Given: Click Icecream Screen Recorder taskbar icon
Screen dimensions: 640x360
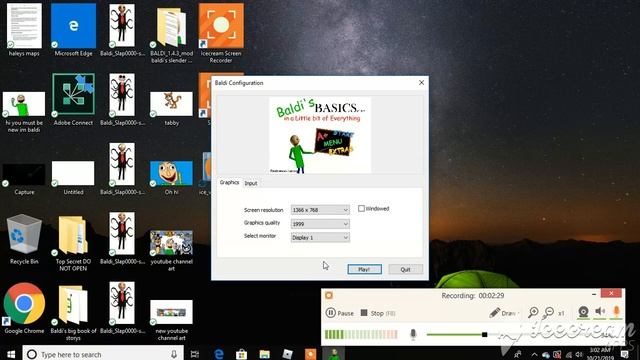Looking at the screenshot, I should coord(310,354).
